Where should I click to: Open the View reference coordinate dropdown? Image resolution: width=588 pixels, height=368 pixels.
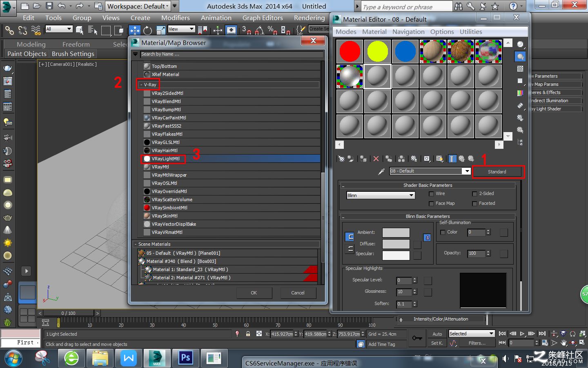click(181, 29)
